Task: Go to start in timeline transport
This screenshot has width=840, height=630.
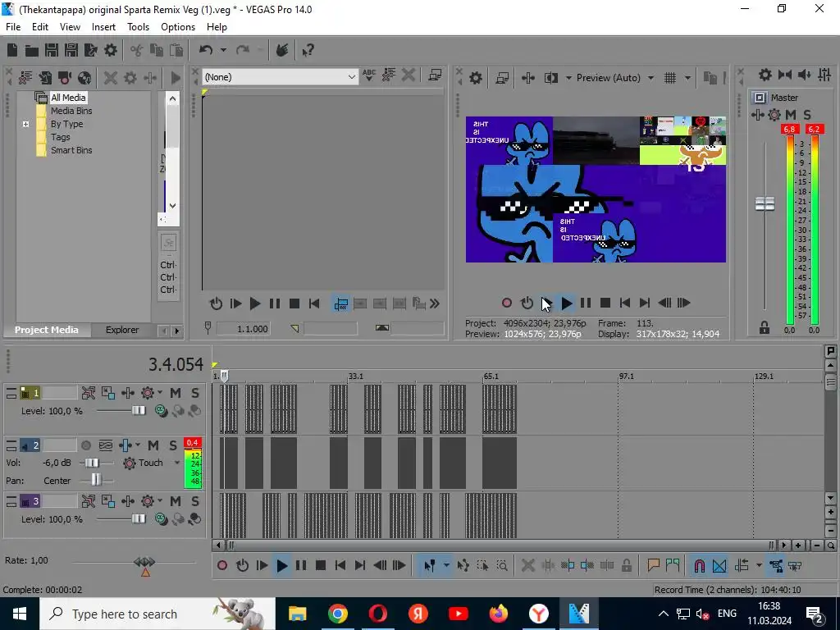Action: click(340, 566)
